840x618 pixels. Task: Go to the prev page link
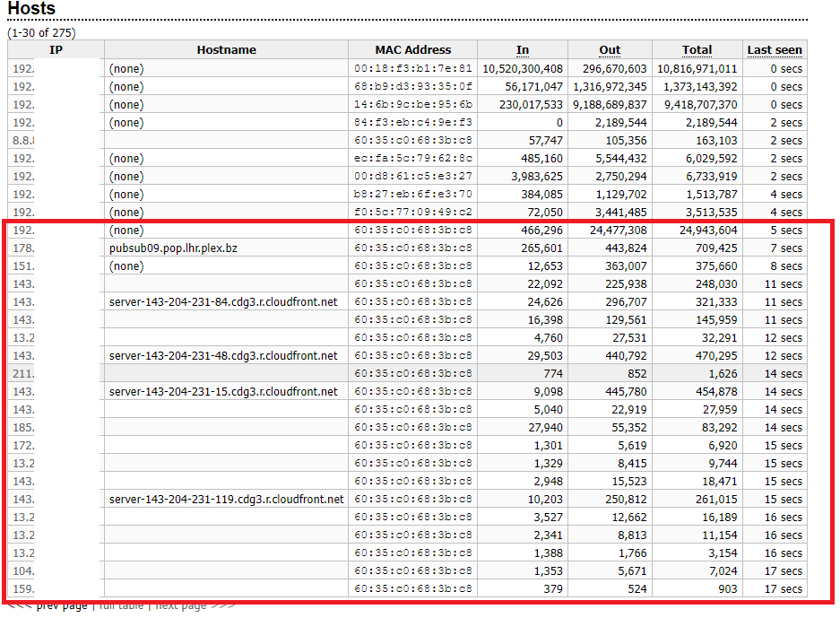61,605
